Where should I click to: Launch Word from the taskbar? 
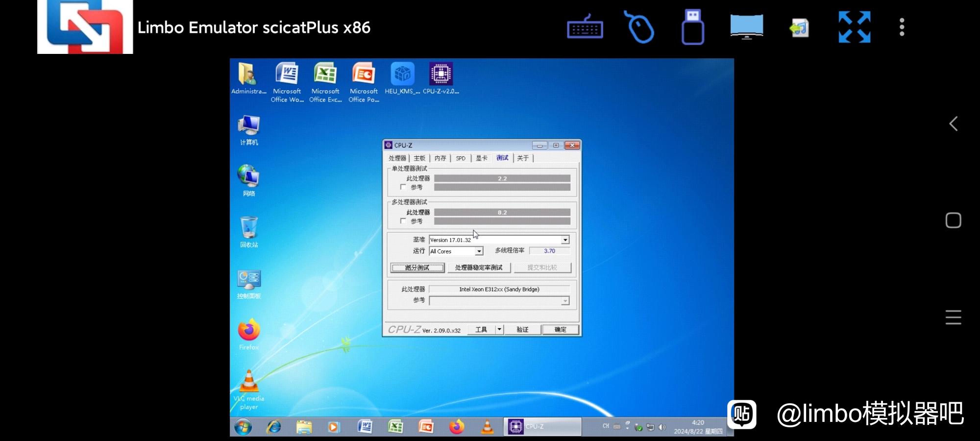tap(365, 427)
